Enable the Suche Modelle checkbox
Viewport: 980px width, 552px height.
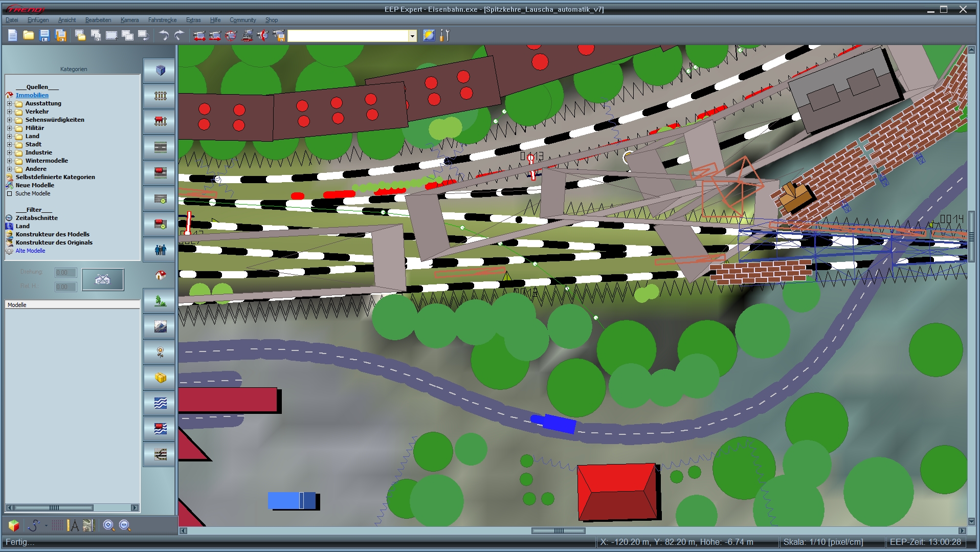coord(9,193)
